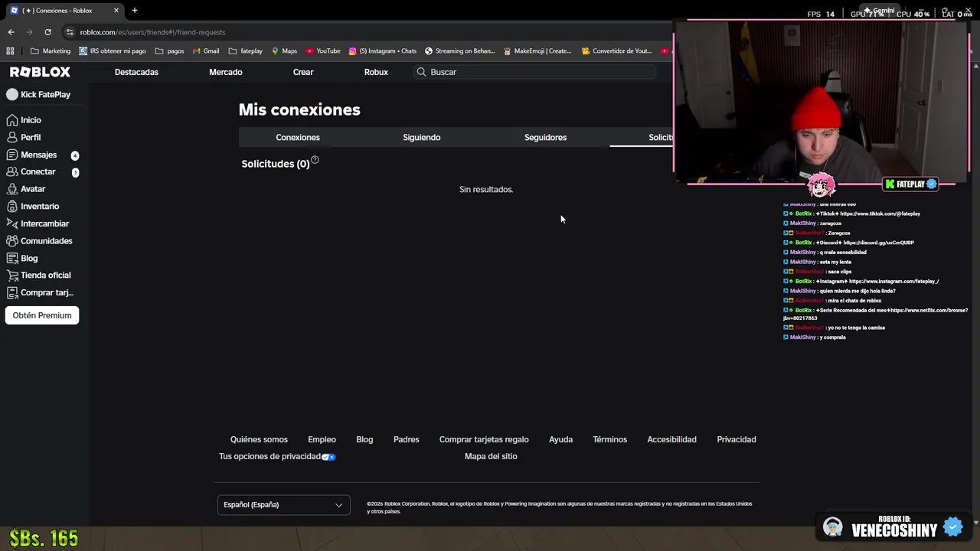Open Inventario in the sidebar
This screenshot has width=980, height=551.
(32, 206)
